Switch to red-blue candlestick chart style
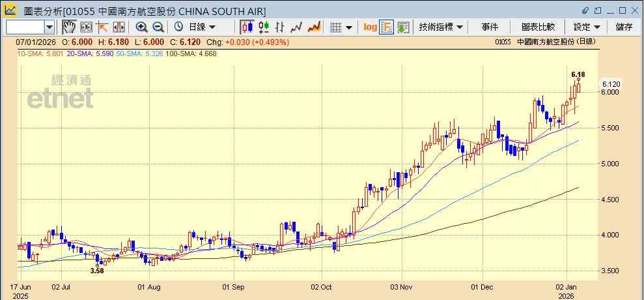The width and height of the screenshot is (644, 300). tap(247, 27)
